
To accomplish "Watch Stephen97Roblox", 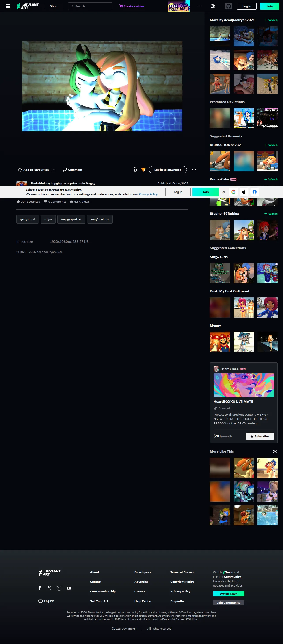I will click(271, 214).
